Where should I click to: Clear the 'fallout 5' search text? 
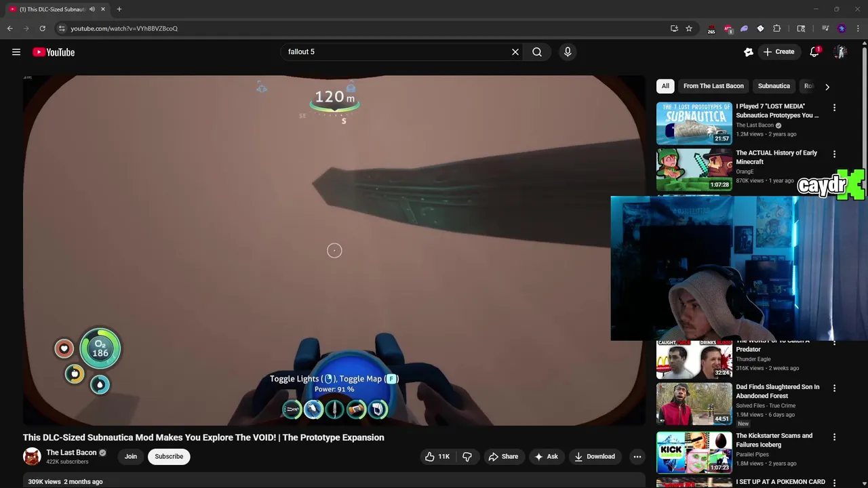click(515, 52)
